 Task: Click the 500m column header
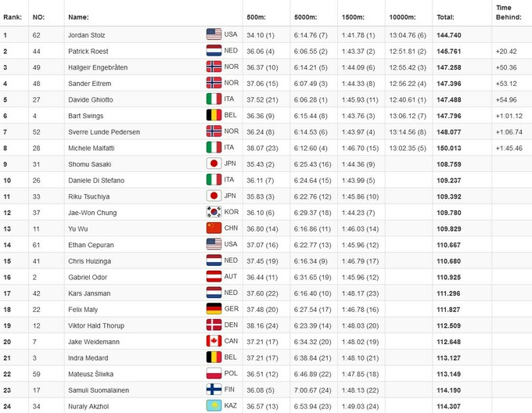[x=255, y=16]
